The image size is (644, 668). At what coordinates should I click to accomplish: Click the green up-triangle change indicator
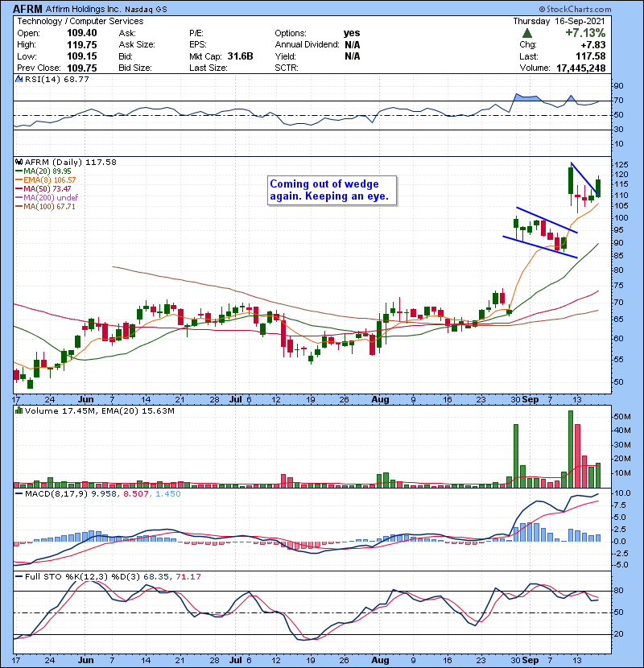coord(527,33)
